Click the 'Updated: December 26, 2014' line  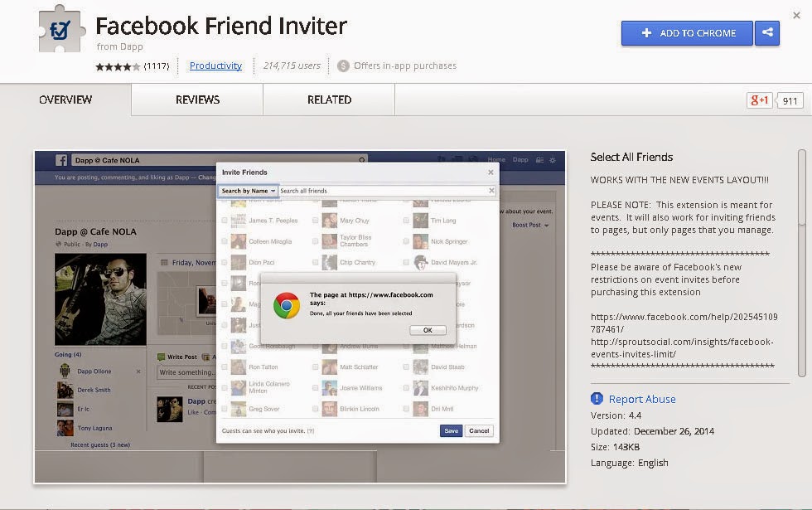coord(652,431)
